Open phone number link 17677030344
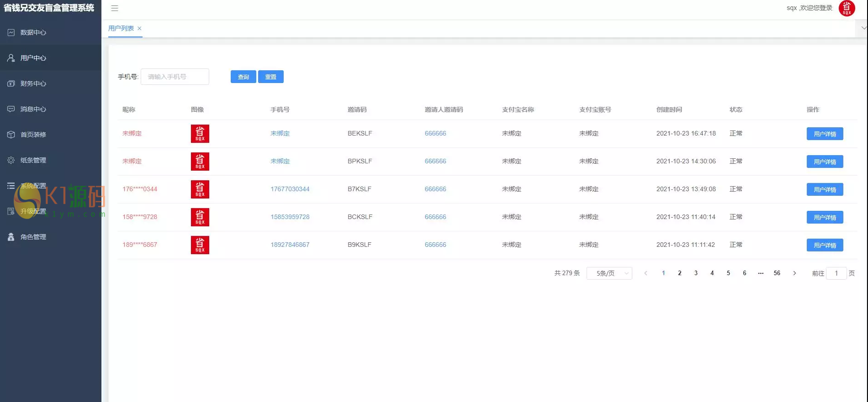 [x=290, y=189]
